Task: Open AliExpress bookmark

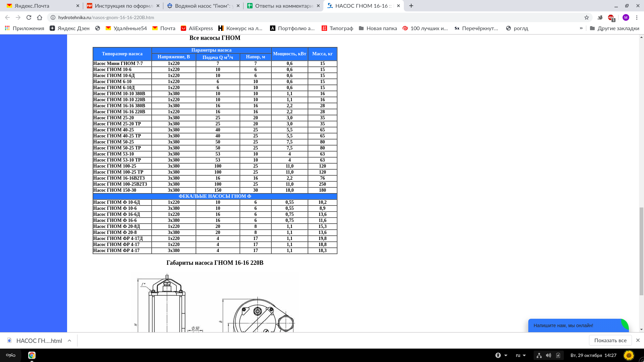Action: (x=197, y=28)
